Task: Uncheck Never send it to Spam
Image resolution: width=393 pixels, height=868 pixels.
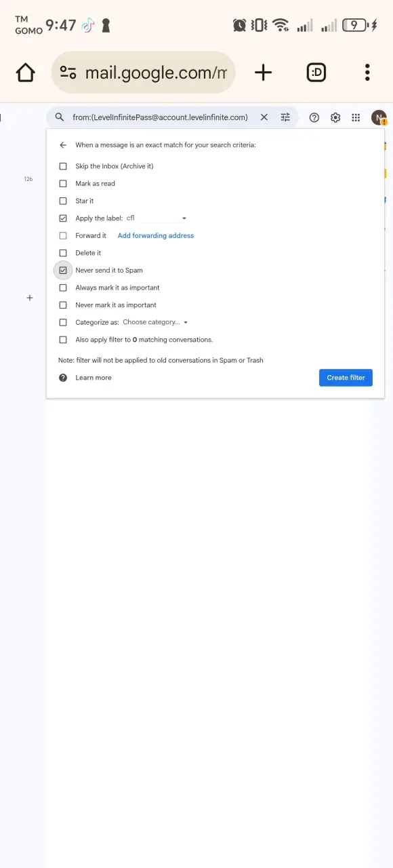Action: click(x=63, y=270)
